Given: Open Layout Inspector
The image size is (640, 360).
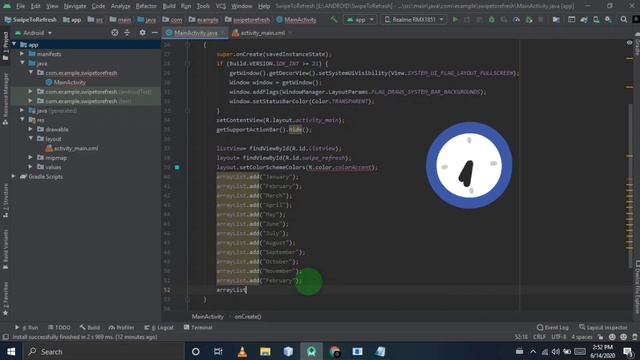Looking at the screenshot, I should [x=603, y=327].
